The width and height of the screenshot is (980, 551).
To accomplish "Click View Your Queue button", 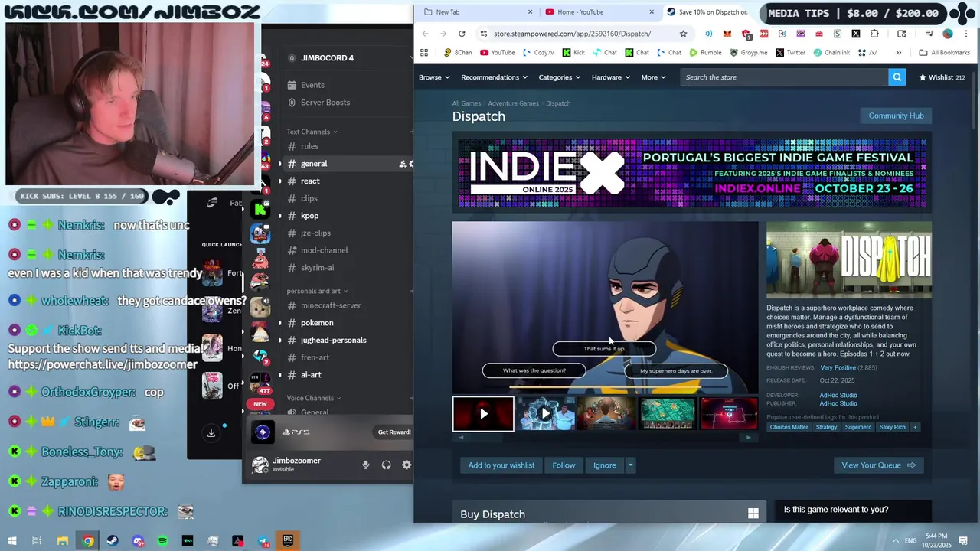I will [x=878, y=465].
